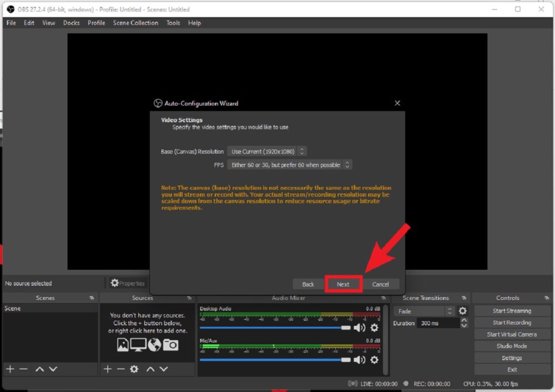Open source Filters via the gear icon
555x392 pixels.
point(134,369)
